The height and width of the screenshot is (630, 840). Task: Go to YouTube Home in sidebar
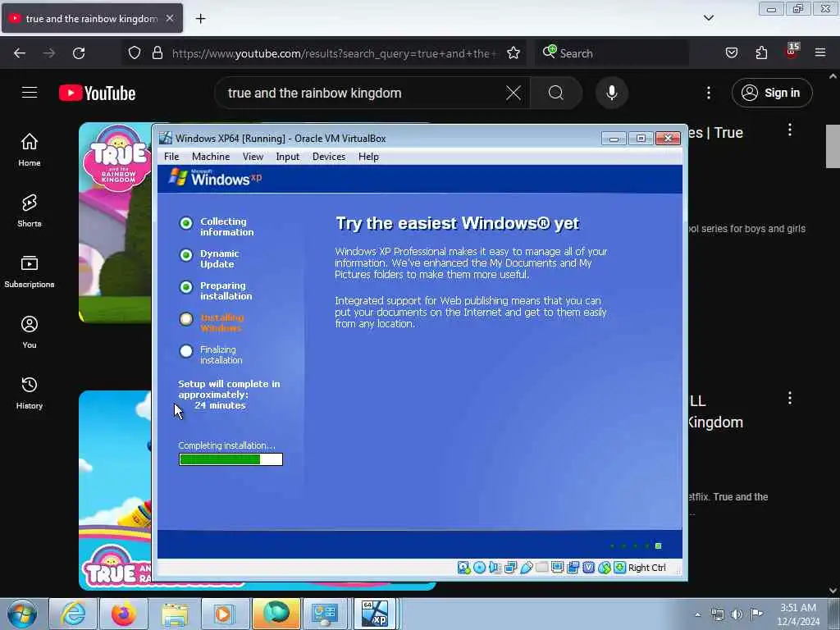30,150
